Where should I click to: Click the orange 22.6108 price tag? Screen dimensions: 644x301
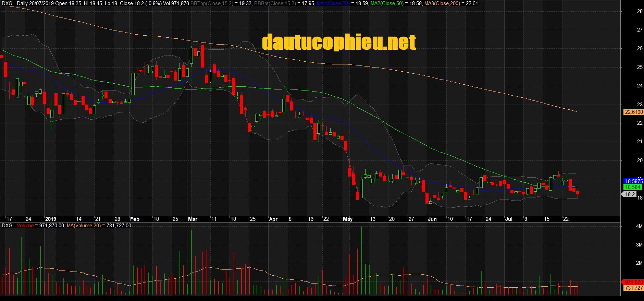(633, 112)
